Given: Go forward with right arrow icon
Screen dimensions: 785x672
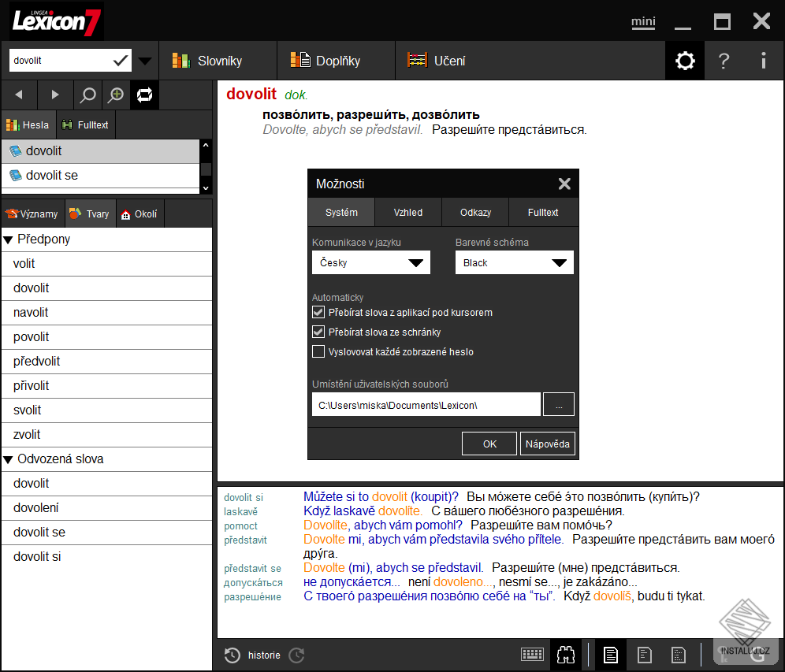Looking at the screenshot, I should click(54, 95).
